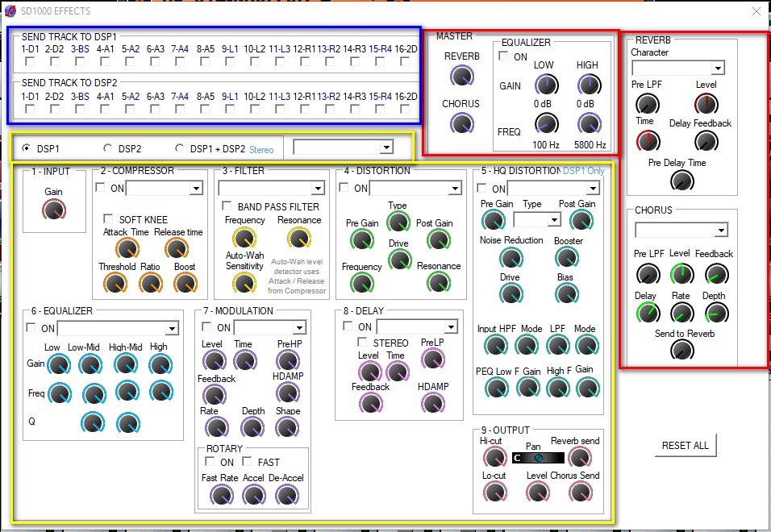Click the Delay Feedback knob in section 8
The image size is (771, 532).
pos(371,404)
